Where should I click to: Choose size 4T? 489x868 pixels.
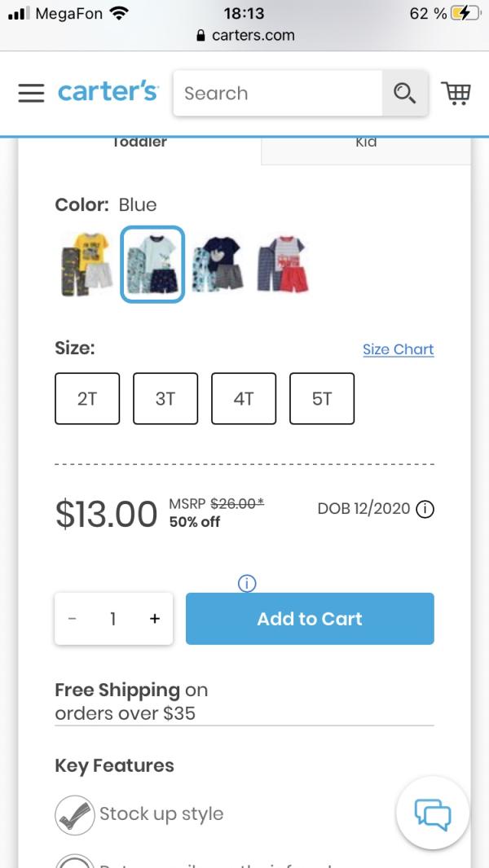(x=244, y=399)
